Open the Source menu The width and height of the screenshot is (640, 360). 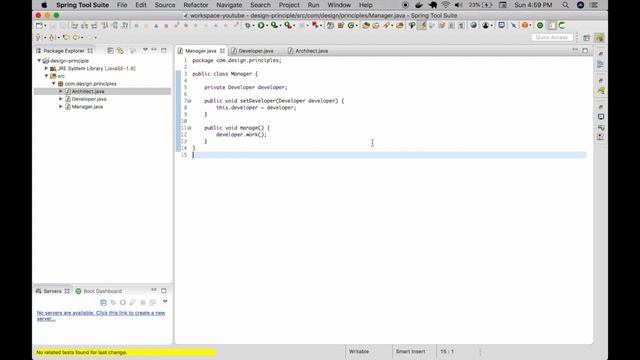pyautogui.click(x=165, y=5)
